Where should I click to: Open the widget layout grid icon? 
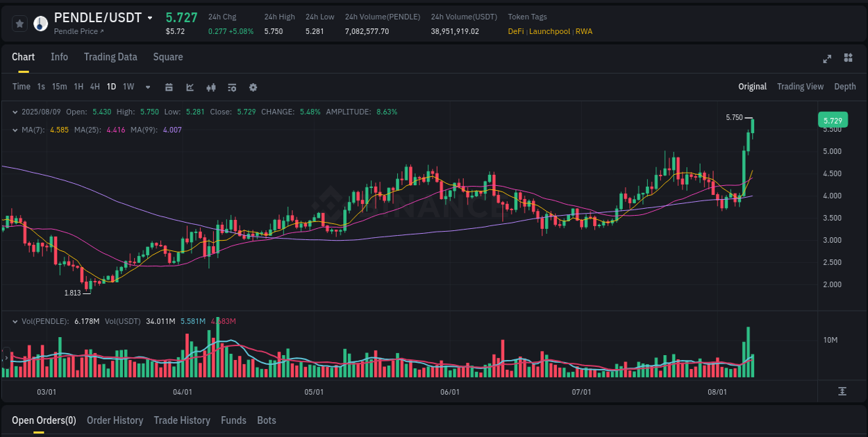(x=847, y=58)
